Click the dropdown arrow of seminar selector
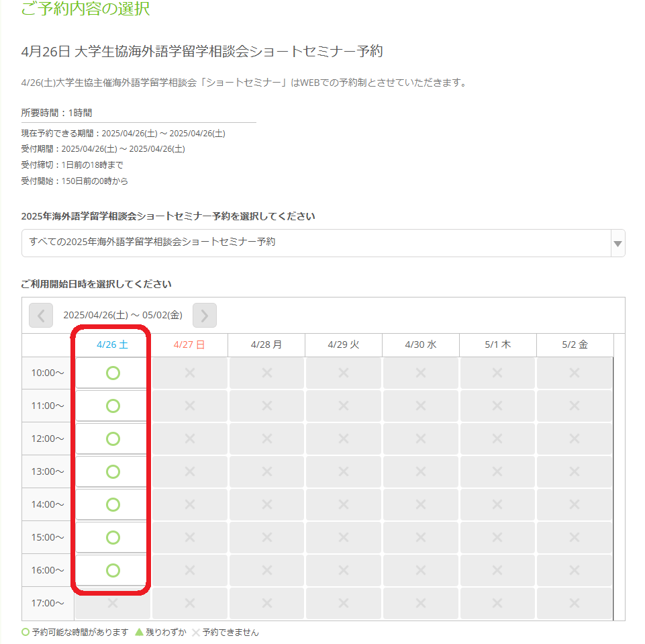Screen dimensions: 645x644 point(617,244)
